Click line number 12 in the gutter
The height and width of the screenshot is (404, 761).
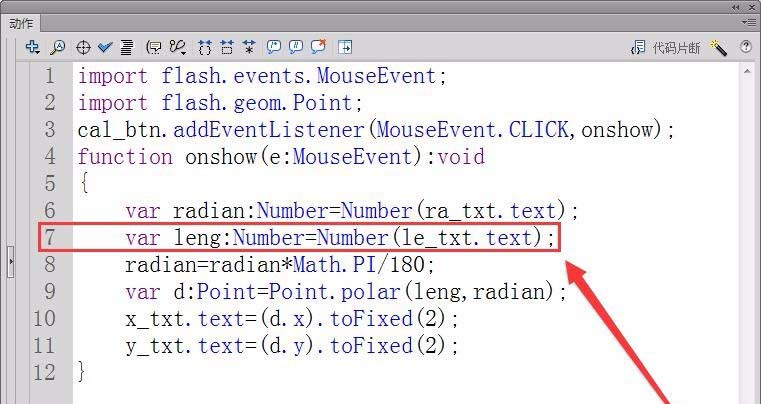coord(44,372)
